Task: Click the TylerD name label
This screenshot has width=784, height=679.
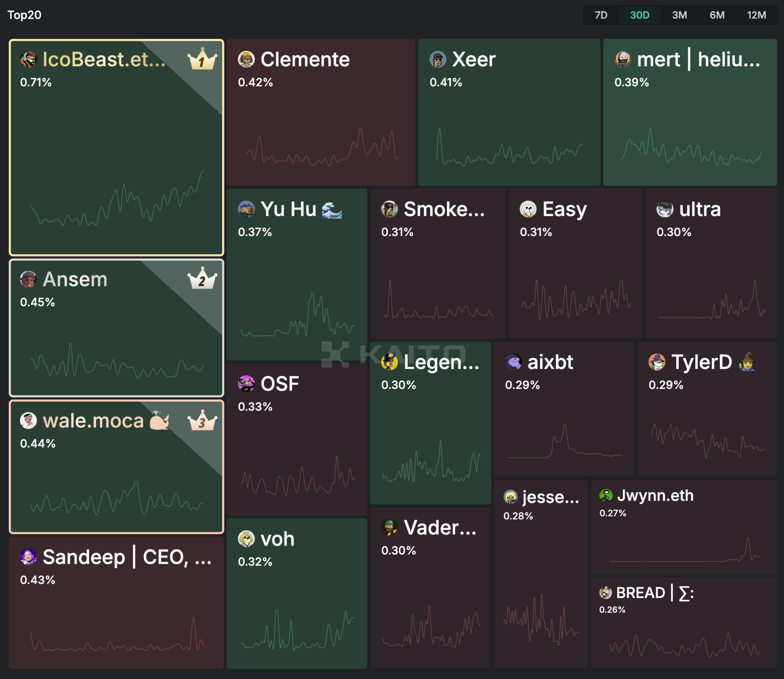Action: 701,362
